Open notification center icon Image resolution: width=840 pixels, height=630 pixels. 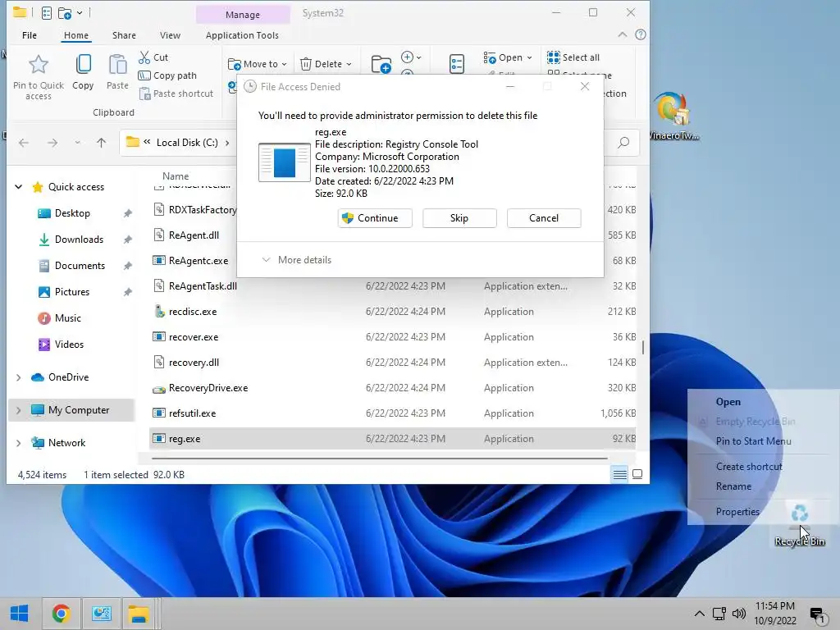pos(817,615)
